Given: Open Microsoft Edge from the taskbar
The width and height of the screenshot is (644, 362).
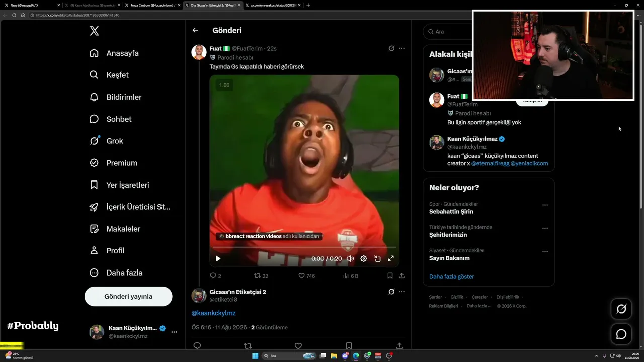Looking at the screenshot, I should point(356,356).
